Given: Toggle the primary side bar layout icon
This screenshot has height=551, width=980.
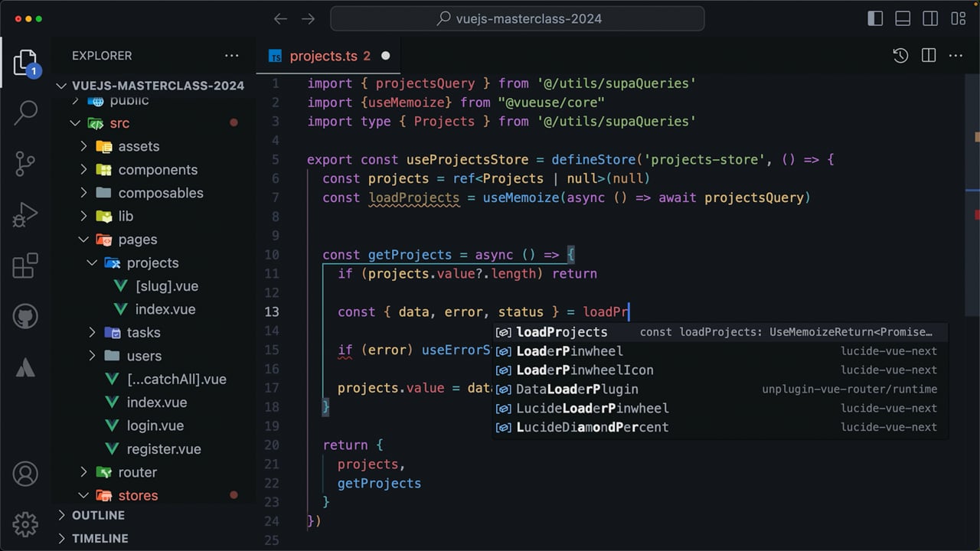Looking at the screenshot, I should tap(875, 18).
